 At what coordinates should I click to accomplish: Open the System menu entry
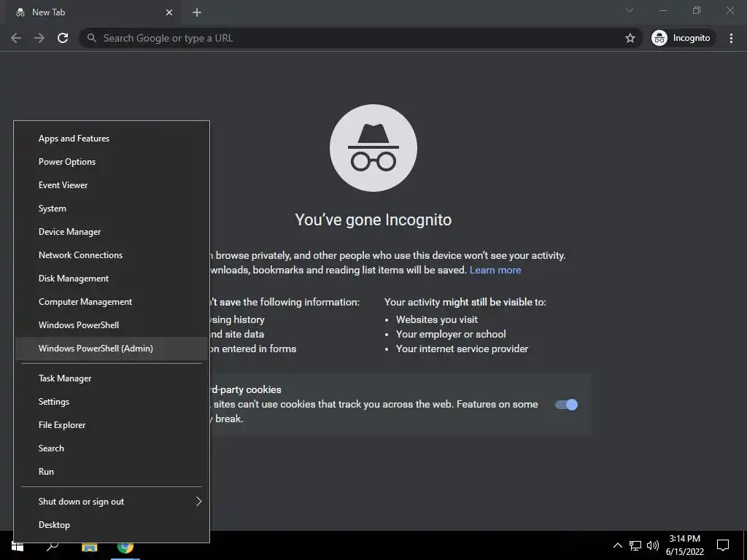[112, 209]
